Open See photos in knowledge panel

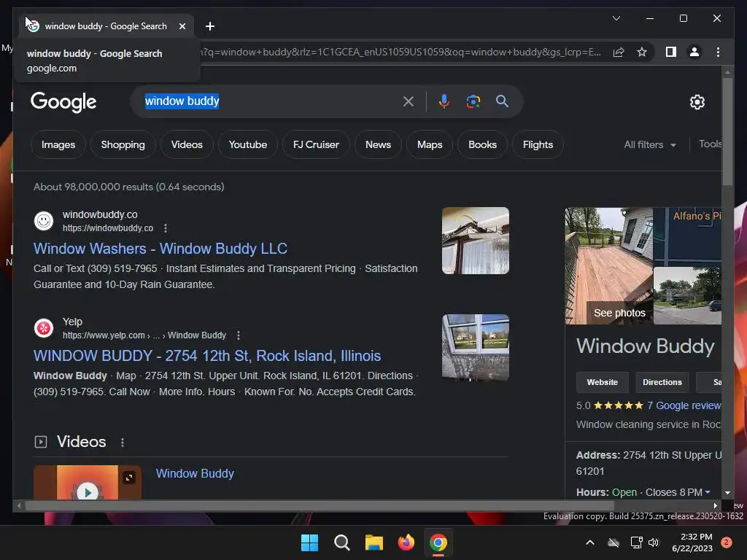619,313
